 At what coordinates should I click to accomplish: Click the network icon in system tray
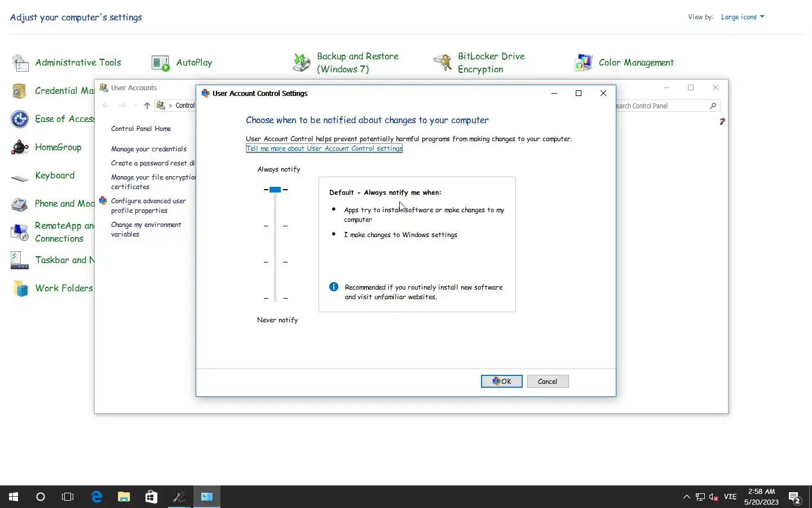click(700, 497)
